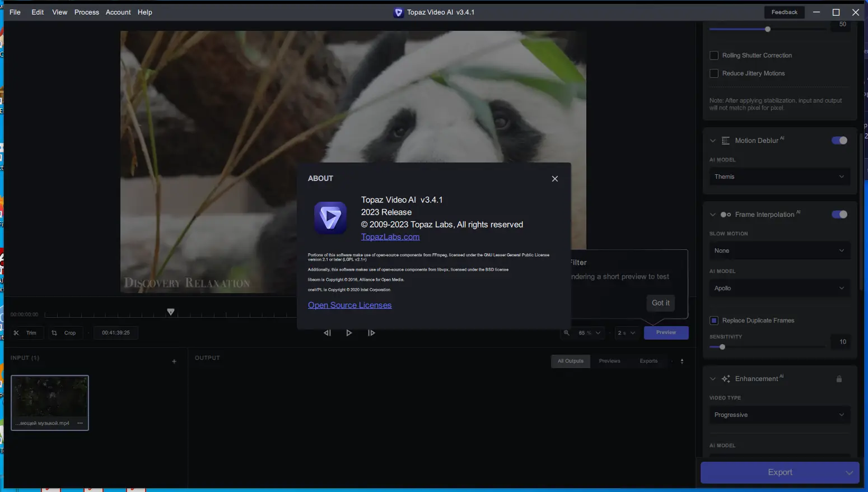Click the Enhancement sparkle icon

coord(726,379)
